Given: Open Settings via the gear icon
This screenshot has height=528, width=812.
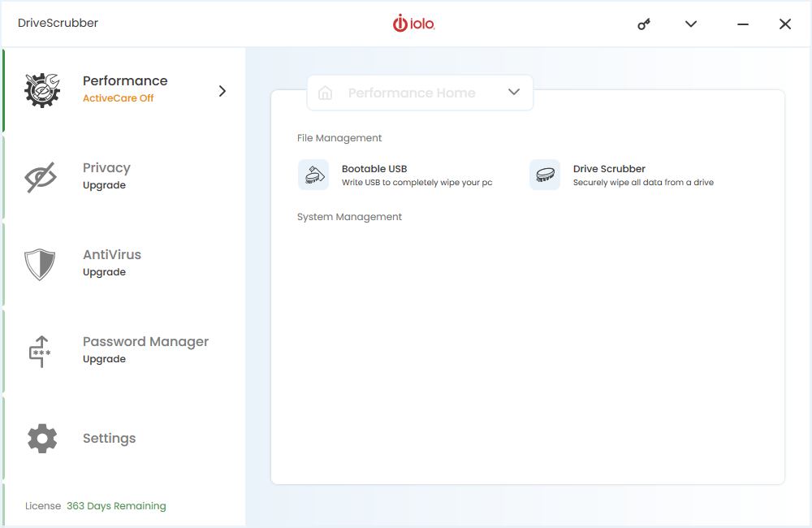Looking at the screenshot, I should click(x=42, y=439).
